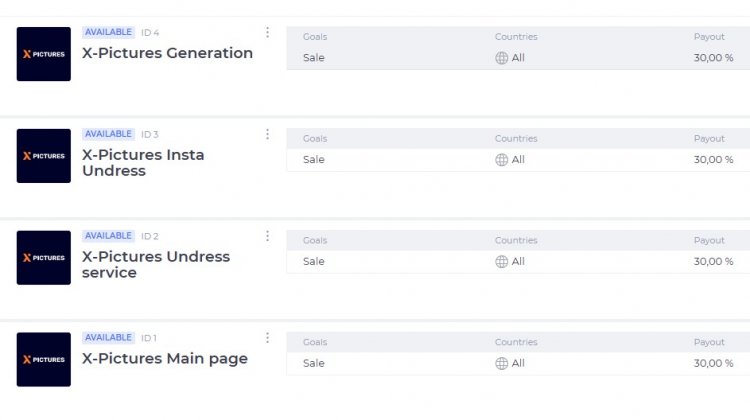The image size is (750, 420).
Task: Open the three-dot menu for X-Pictures Main page
Action: coord(267,338)
